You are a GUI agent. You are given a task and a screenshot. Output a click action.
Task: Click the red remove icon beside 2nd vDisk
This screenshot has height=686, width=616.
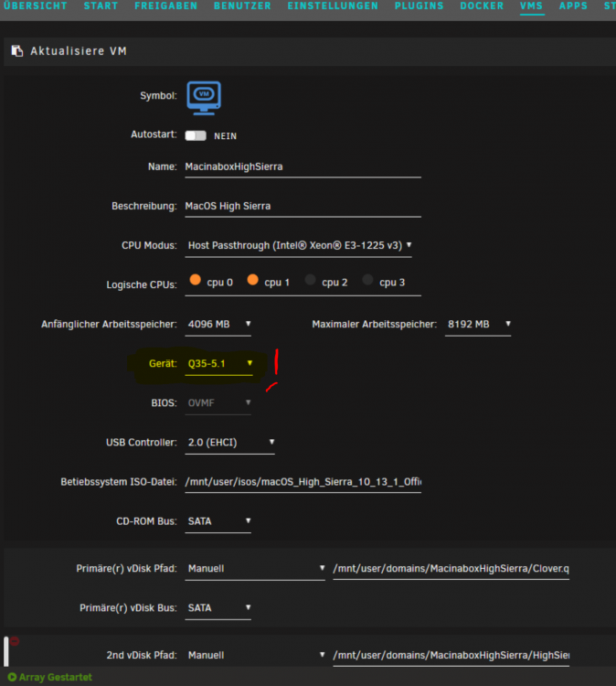pos(15,641)
